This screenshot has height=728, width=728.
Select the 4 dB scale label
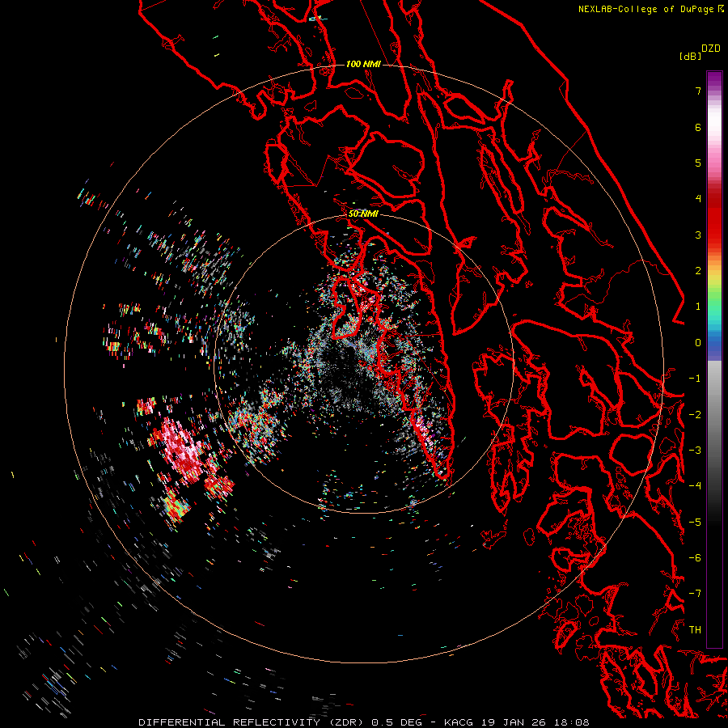click(x=698, y=199)
